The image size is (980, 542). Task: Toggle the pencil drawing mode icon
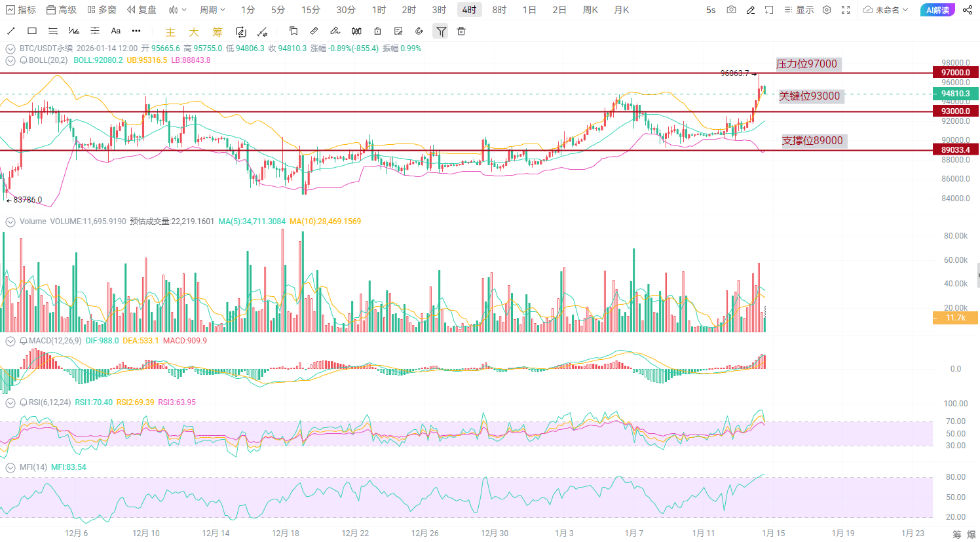point(751,10)
